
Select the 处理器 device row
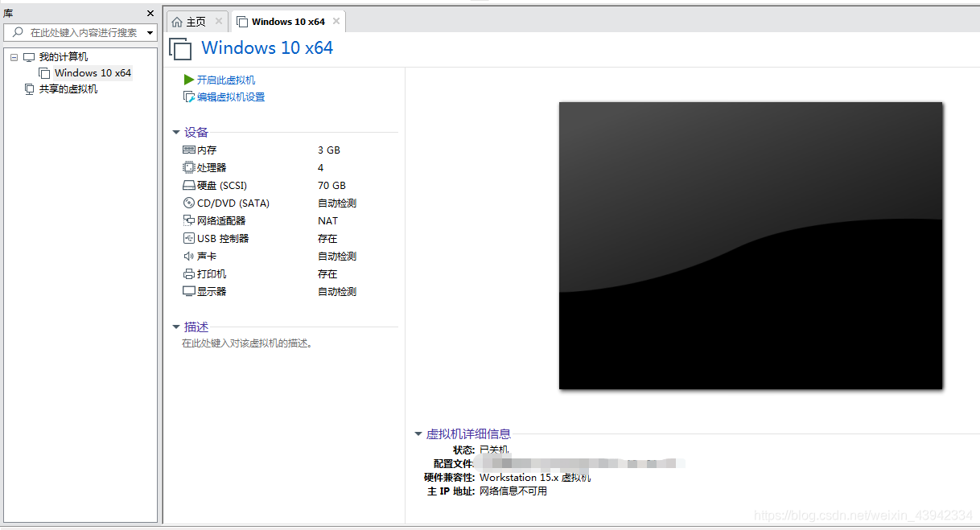point(290,168)
